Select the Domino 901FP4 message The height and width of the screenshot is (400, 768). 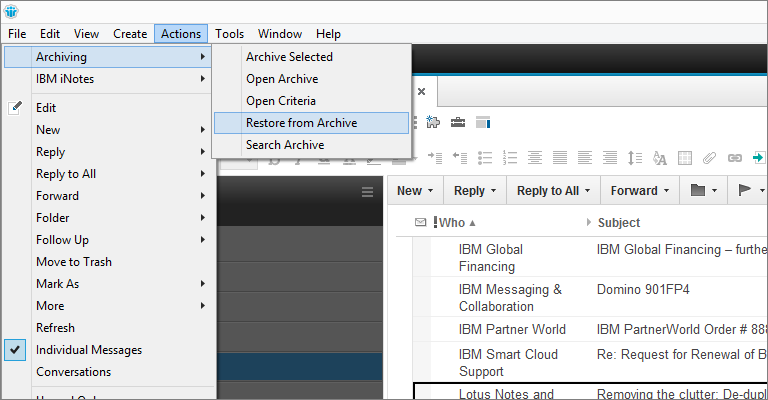[590, 297]
